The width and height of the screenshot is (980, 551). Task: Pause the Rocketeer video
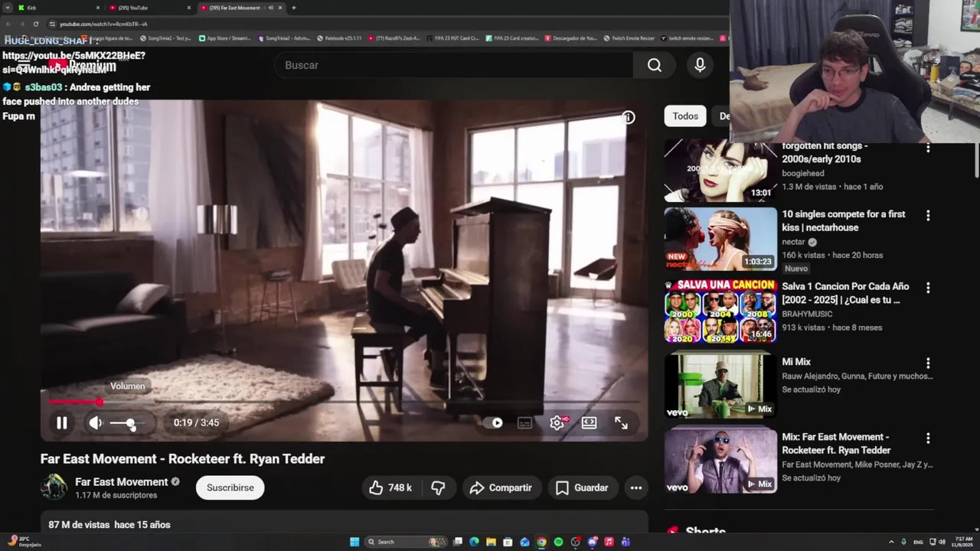click(62, 422)
